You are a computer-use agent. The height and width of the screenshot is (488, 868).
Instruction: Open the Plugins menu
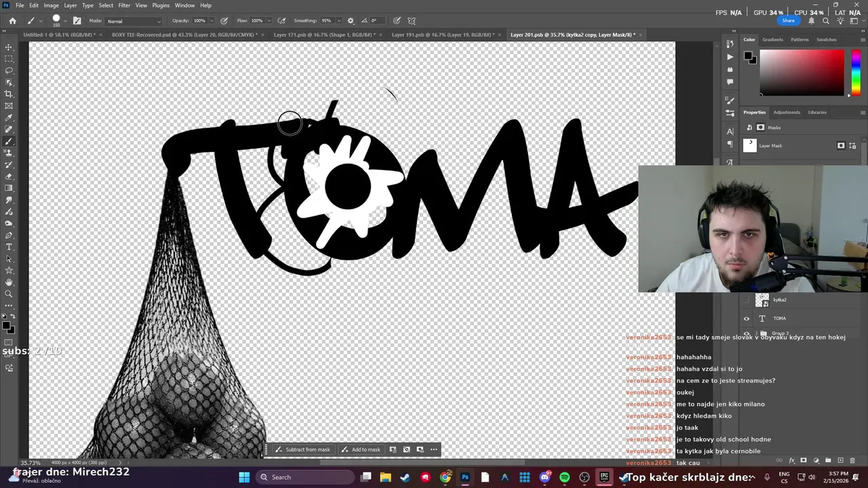[x=161, y=5]
